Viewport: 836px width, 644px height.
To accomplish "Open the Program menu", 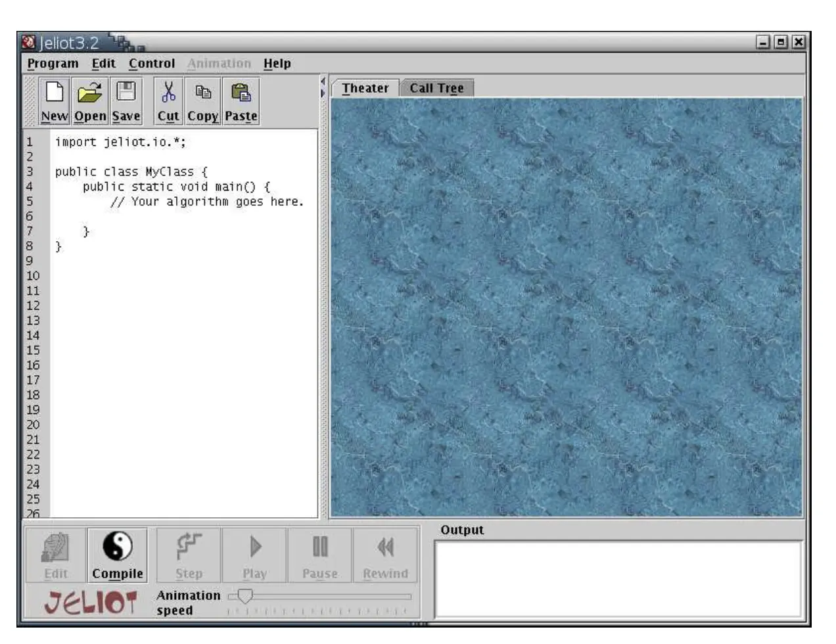I will coord(53,64).
